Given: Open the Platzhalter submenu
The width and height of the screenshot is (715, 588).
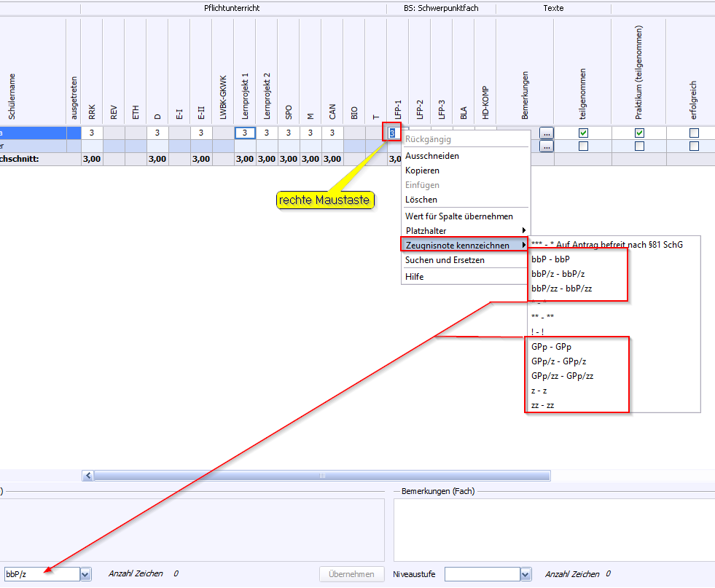Looking at the screenshot, I should (465, 231).
